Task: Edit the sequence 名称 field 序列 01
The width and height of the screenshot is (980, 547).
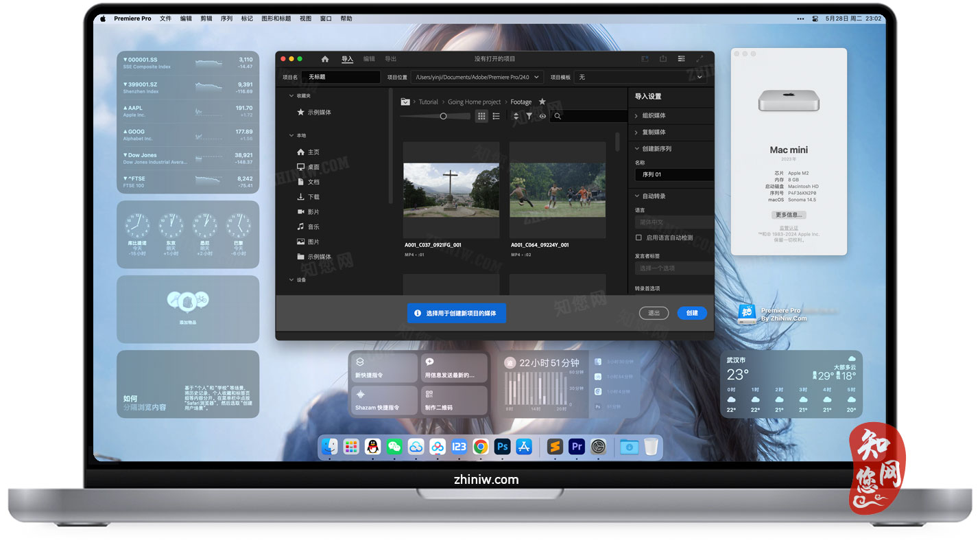Action: click(x=674, y=174)
